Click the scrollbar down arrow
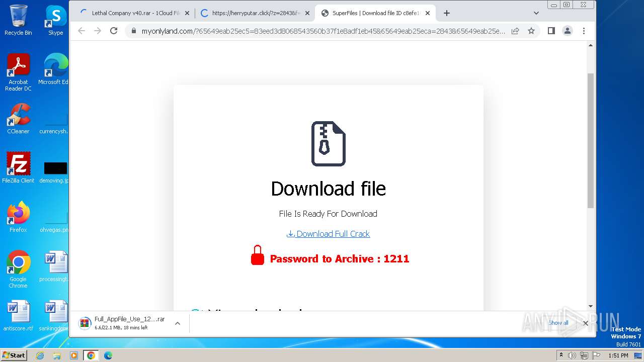The image size is (644, 362). click(591, 306)
